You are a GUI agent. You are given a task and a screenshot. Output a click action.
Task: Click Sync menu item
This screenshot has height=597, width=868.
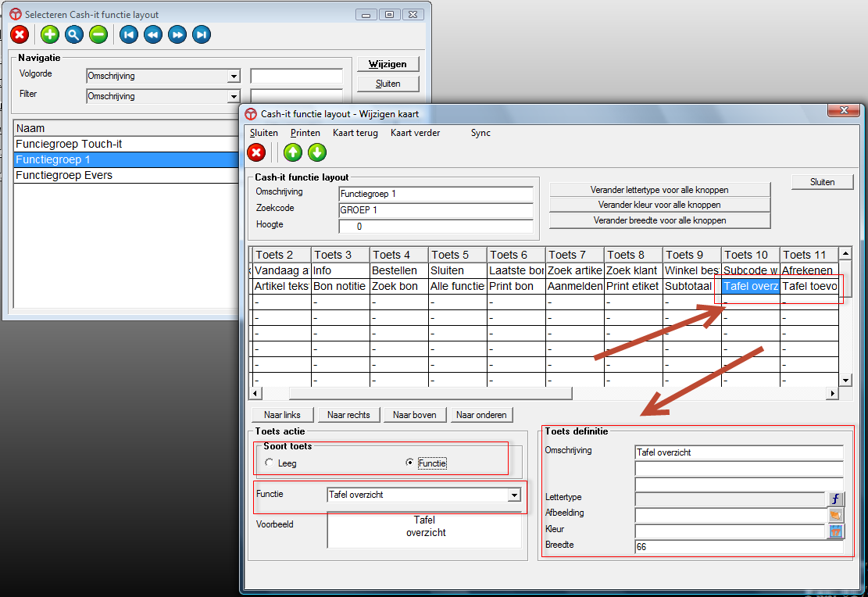[480, 133]
